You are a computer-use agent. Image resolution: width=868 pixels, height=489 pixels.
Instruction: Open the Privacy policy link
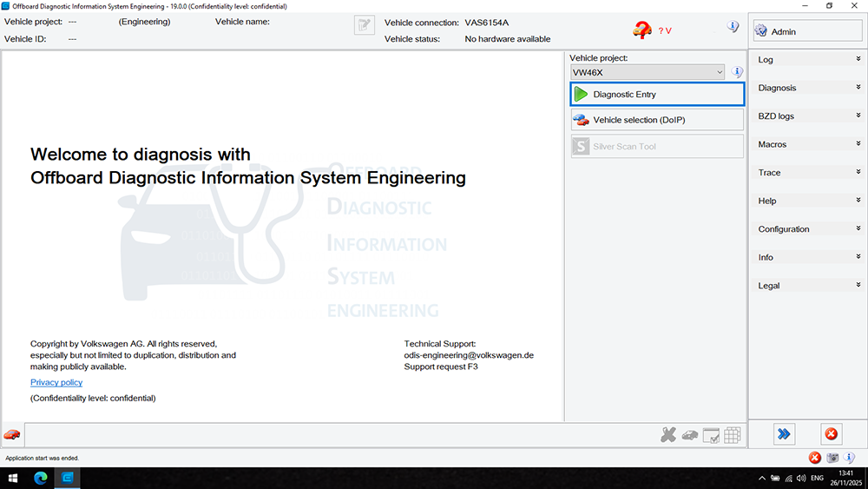pos(56,382)
